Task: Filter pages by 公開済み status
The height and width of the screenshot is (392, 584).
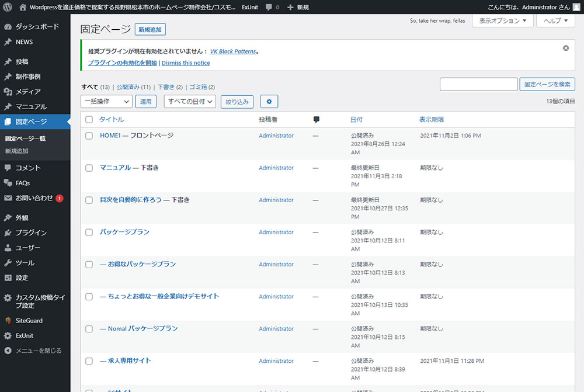Action: click(128, 87)
